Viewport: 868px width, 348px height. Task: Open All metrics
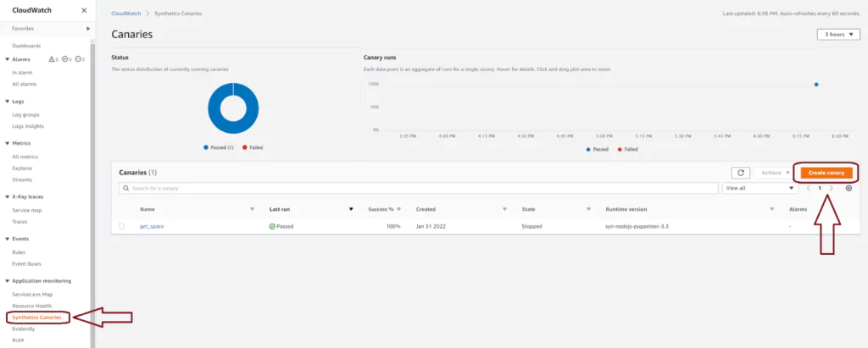pos(25,157)
